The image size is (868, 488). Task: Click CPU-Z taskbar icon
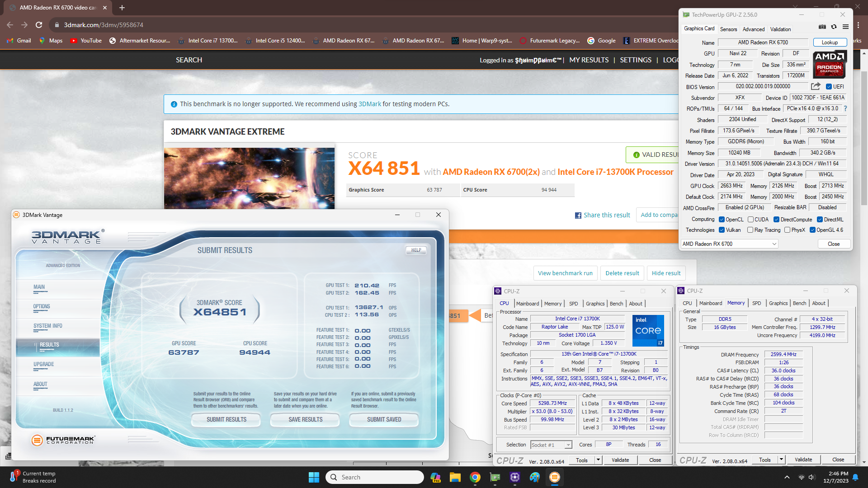(x=514, y=477)
